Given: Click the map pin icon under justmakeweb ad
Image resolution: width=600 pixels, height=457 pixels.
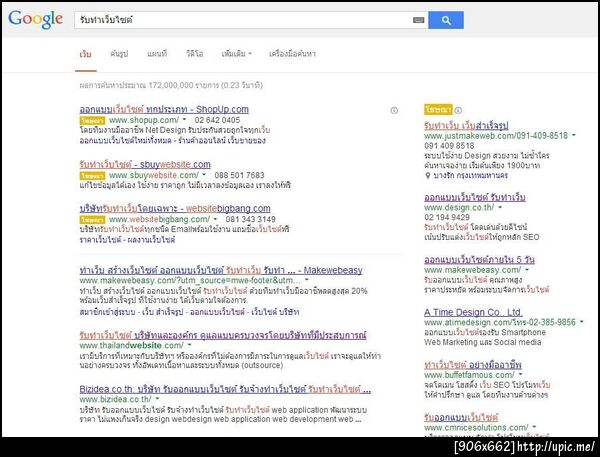Looking at the screenshot, I should click(x=428, y=176).
